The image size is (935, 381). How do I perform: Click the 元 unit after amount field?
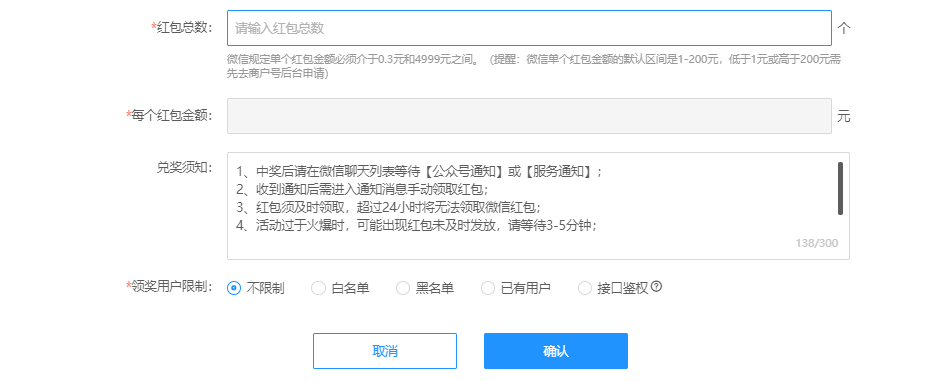843,116
